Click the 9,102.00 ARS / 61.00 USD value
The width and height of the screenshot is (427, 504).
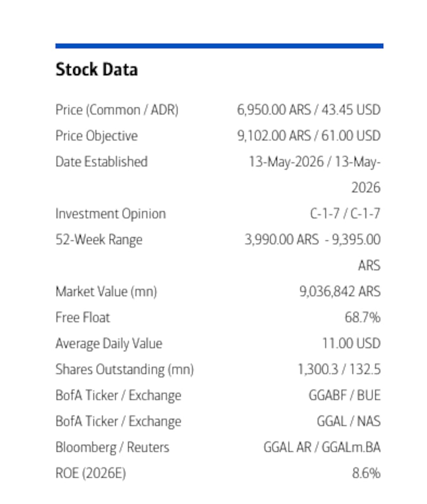click(x=309, y=136)
